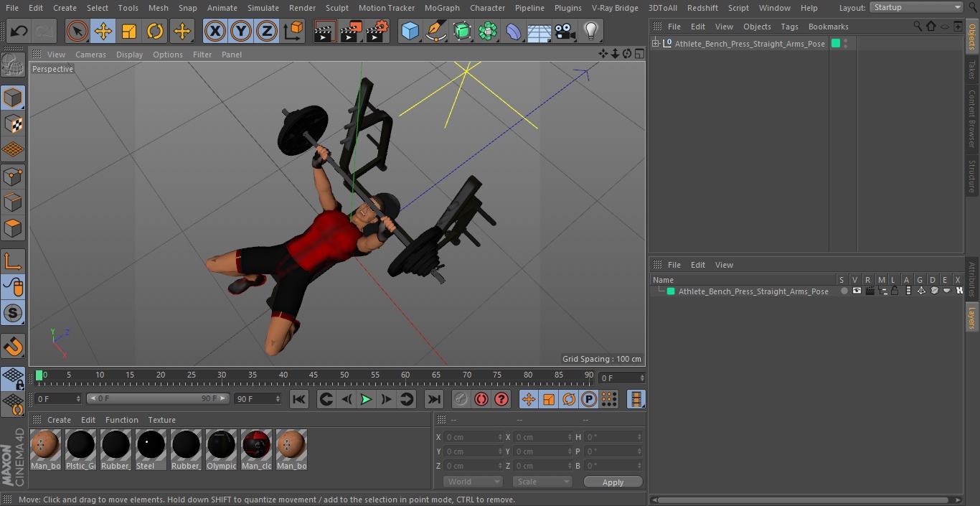Viewport: 980px width, 506px height.
Task: Add a Light object
Action: click(591, 32)
